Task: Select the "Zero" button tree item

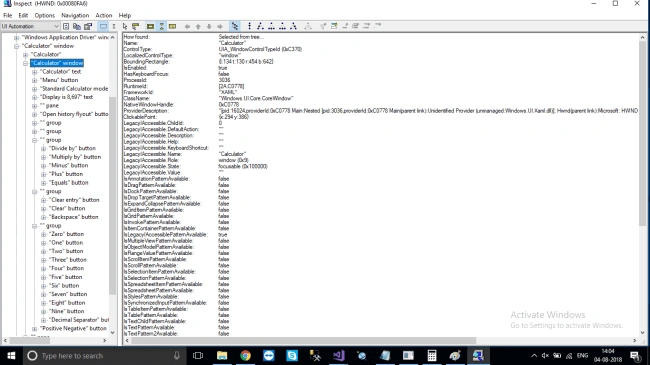Action: 66,234
